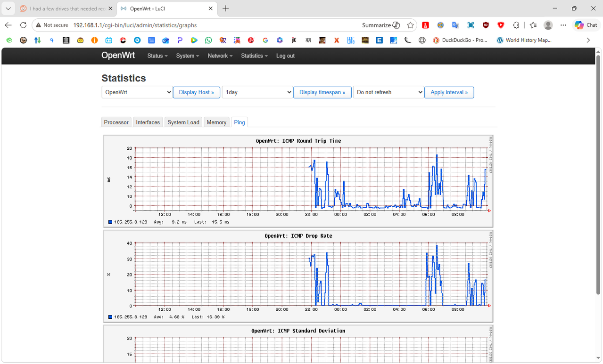Select the Ping tab
This screenshot has height=364, width=603.
pos(240,122)
